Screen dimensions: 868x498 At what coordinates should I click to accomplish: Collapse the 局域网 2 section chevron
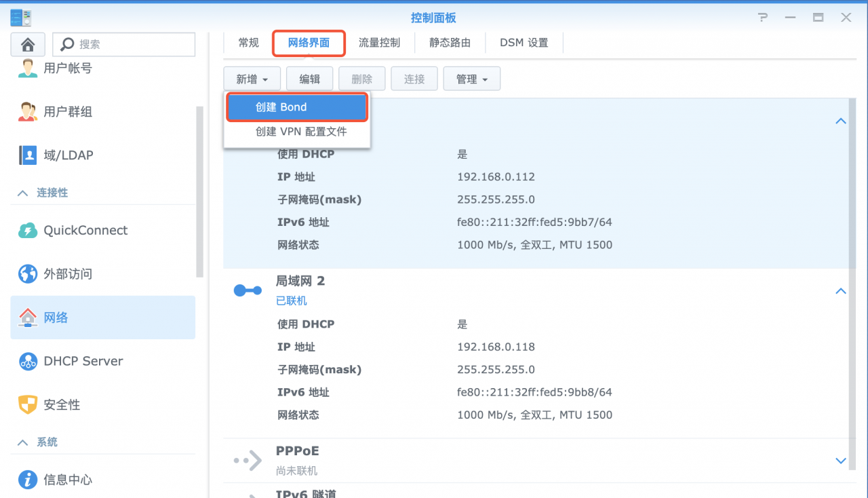coord(841,291)
